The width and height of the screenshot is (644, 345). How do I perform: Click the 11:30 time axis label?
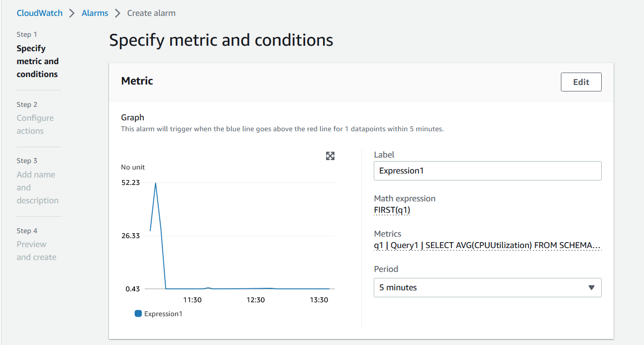pyautogui.click(x=192, y=300)
